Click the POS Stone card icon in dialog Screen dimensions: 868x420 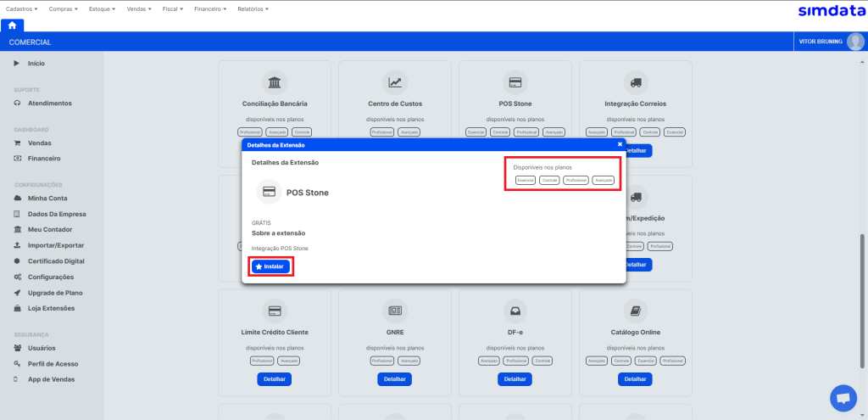269,193
